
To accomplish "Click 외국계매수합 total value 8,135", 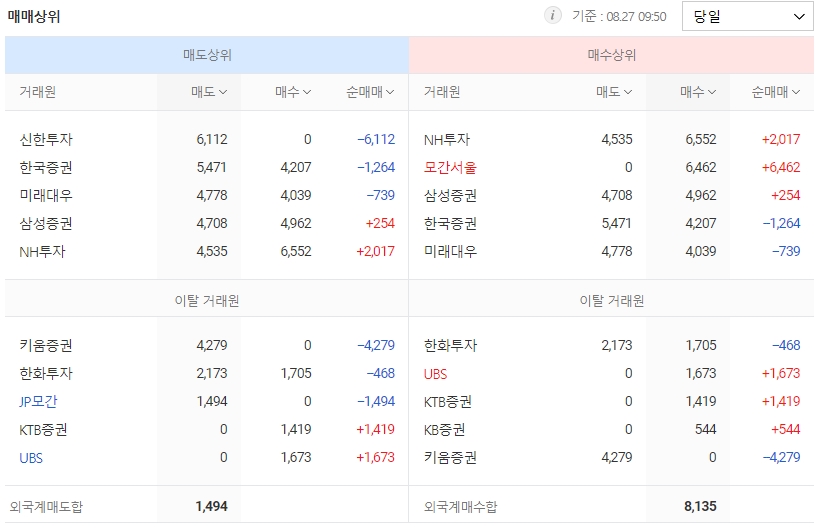I will tap(700, 506).
